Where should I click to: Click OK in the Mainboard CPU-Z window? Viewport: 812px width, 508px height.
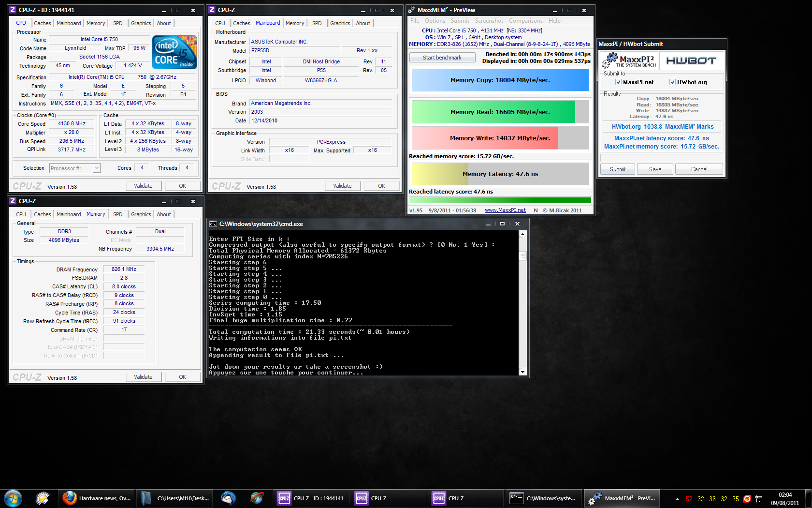[x=382, y=186]
